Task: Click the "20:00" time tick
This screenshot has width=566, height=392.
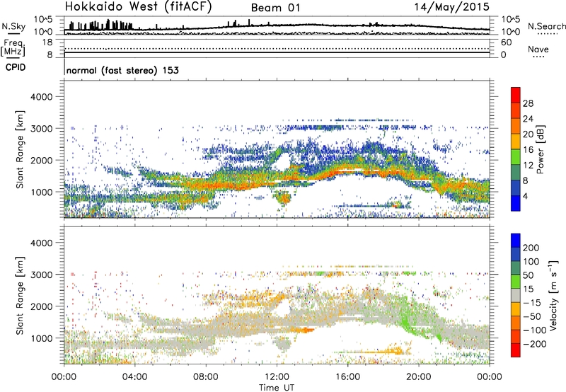Action: point(419,377)
